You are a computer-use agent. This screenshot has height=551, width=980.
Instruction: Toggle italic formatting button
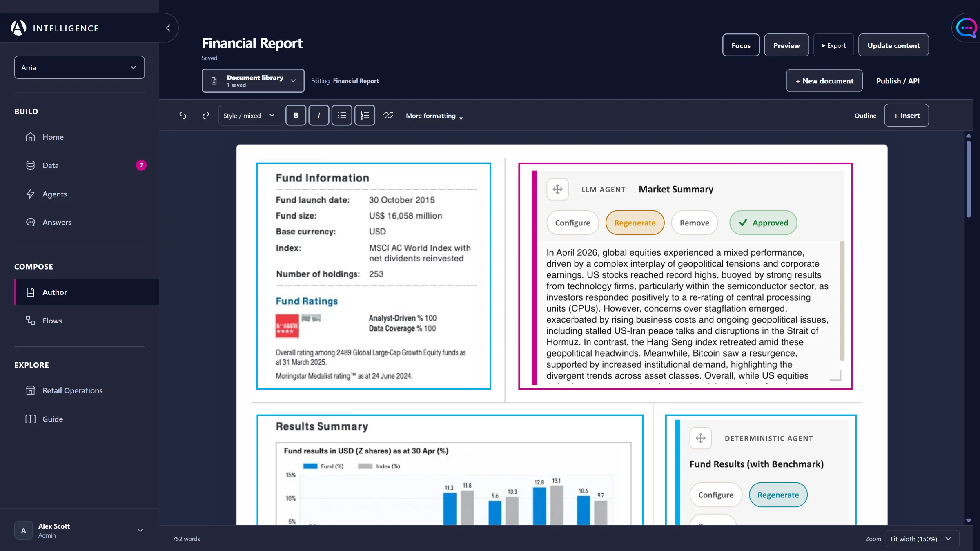tap(318, 116)
